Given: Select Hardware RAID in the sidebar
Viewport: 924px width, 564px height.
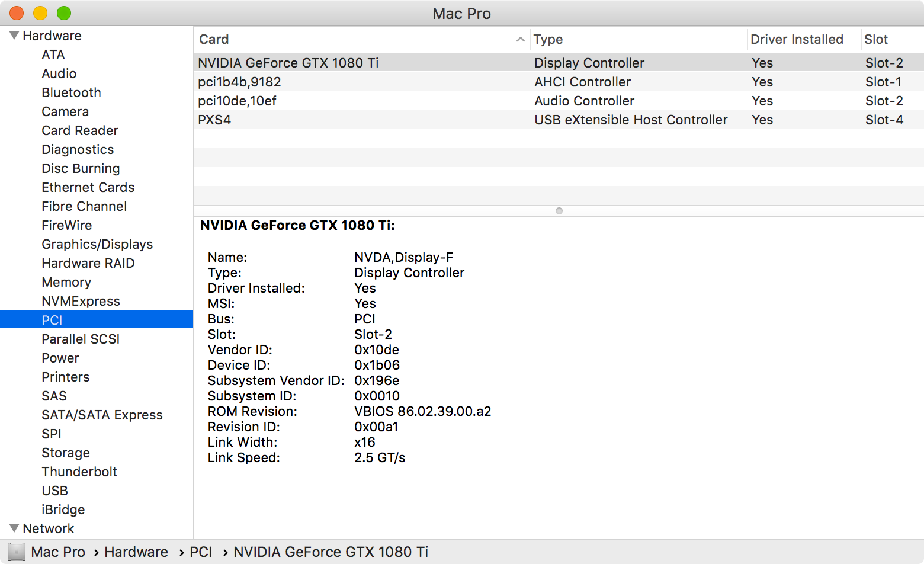Looking at the screenshot, I should click(x=88, y=263).
